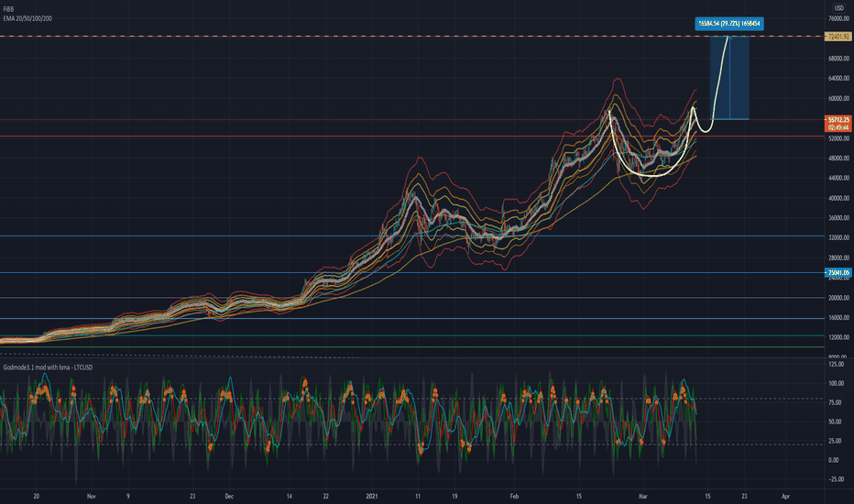Click the 76000.00 price axis label

(x=838, y=18)
